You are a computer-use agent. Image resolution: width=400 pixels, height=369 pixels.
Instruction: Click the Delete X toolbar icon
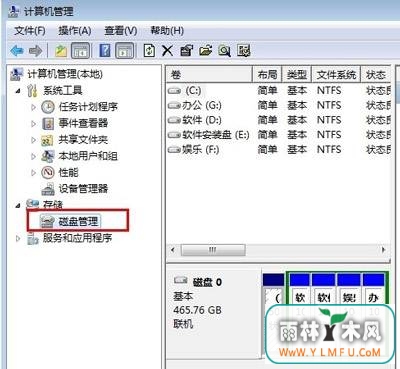click(x=167, y=51)
